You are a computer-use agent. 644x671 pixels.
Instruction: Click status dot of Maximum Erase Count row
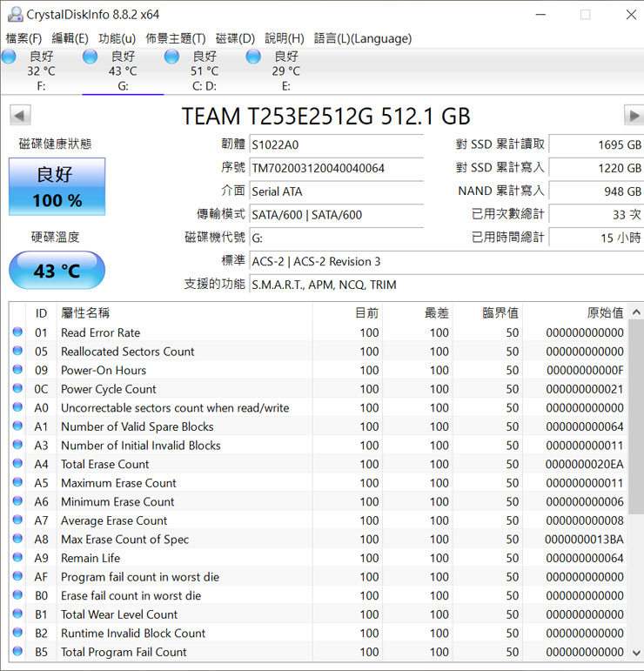coord(17,482)
